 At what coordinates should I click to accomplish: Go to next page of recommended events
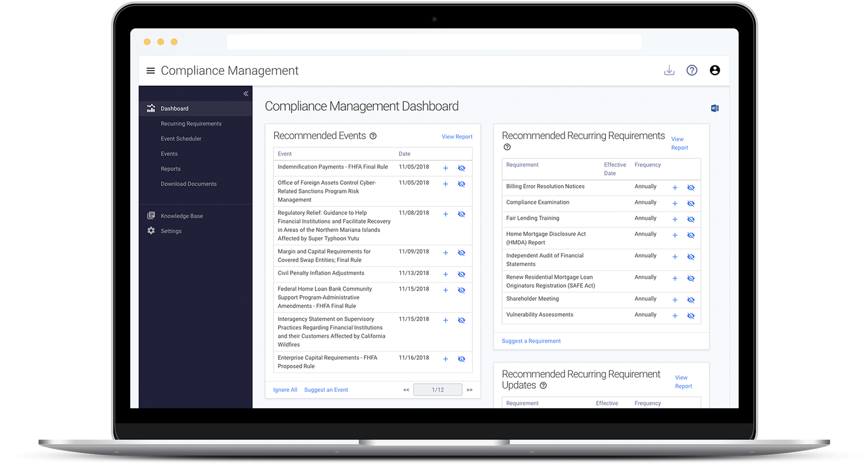[469, 390]
